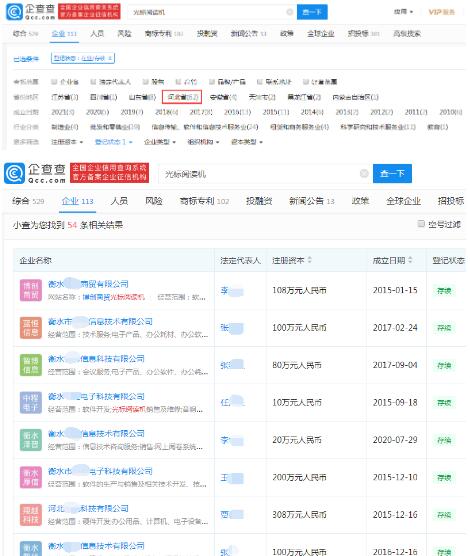Tick the 联系地址 search-scope checkbox
Screen dimensions: 470x556
(260, 82)
